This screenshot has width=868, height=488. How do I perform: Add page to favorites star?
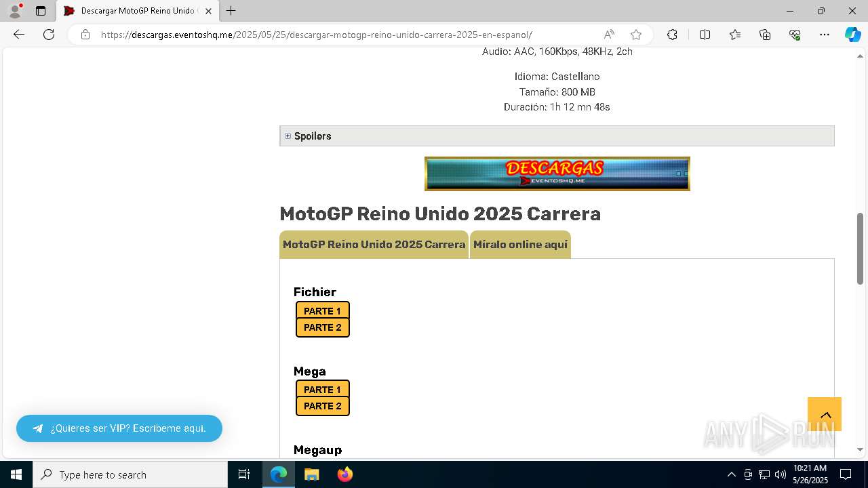tap(636, 35)
